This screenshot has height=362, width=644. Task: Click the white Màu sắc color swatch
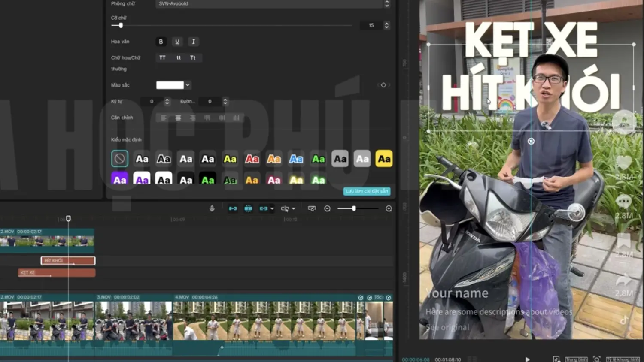(170, 85)
